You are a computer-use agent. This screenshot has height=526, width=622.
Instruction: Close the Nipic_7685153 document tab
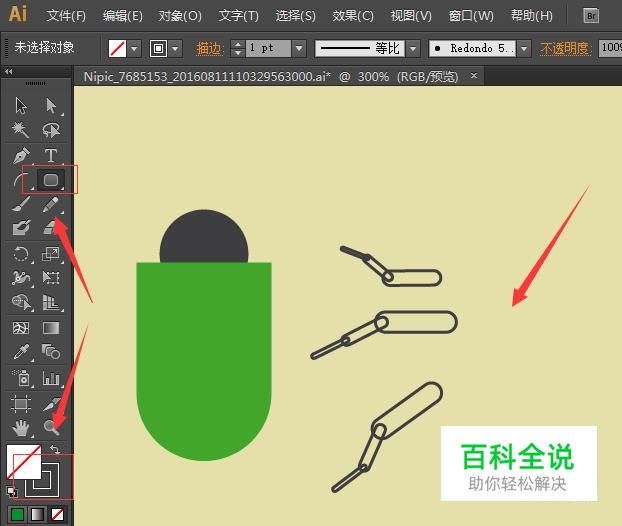click(x=474, y=75)
